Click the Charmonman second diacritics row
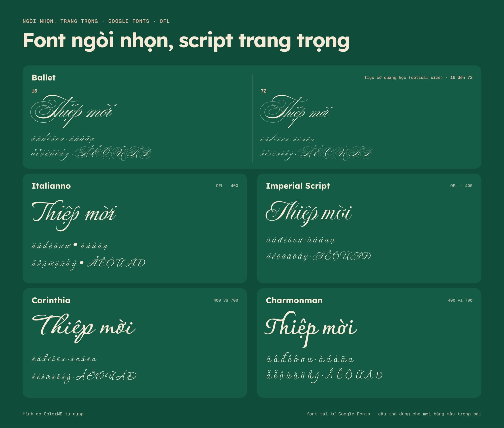504x428 pixels. (x=325, y=375)
